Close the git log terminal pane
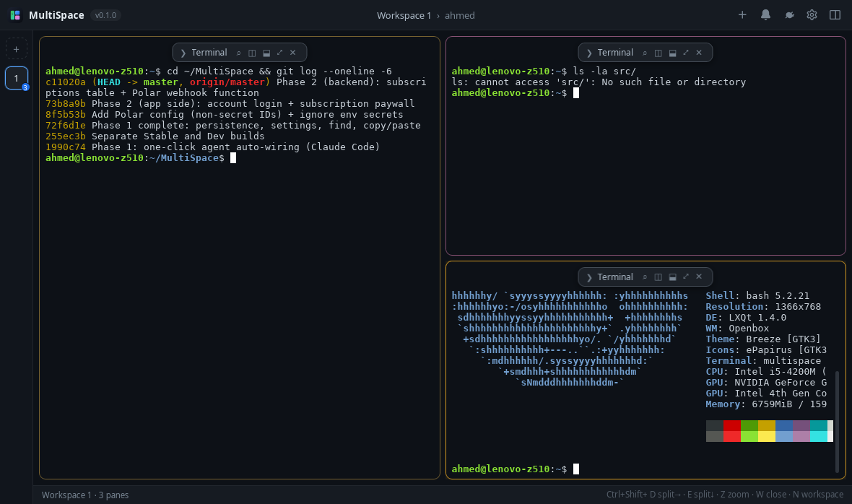The image size is (852, 504). [293, 53]
